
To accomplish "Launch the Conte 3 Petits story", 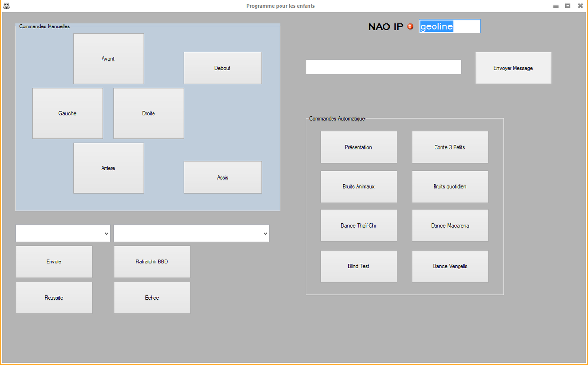I will coord(450,147).
